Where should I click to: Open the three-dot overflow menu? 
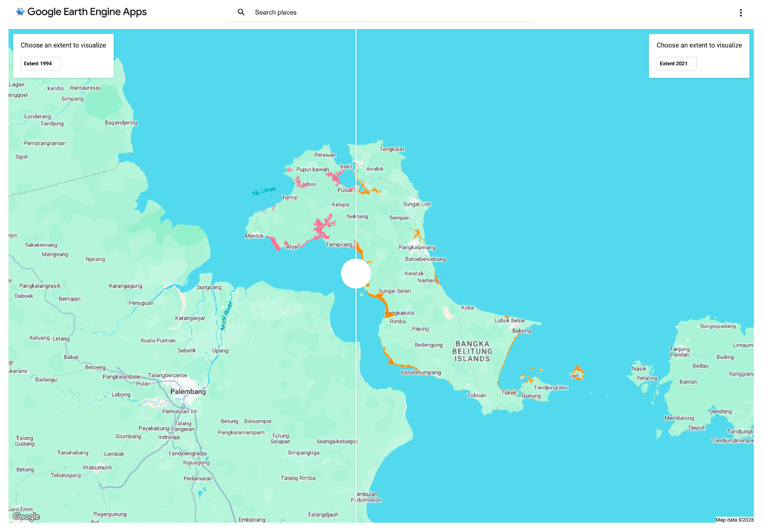(x=740, y=13)
